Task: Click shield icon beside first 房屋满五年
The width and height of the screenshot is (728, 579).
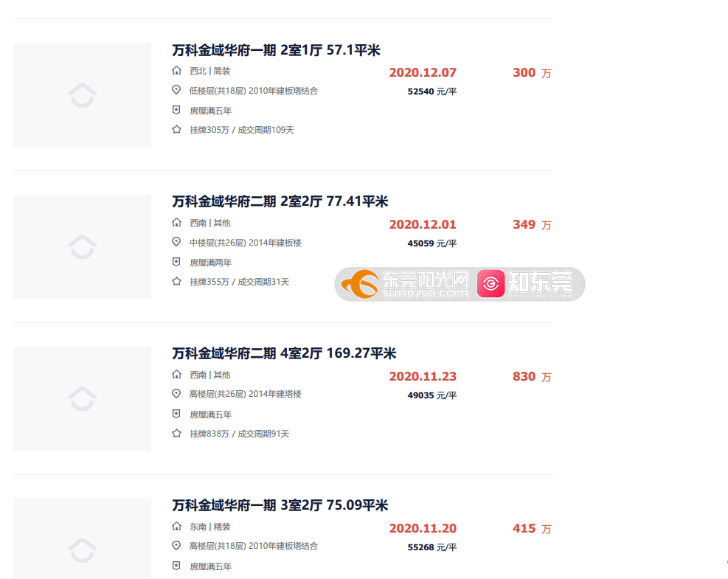Action: (x=176, y=110)
